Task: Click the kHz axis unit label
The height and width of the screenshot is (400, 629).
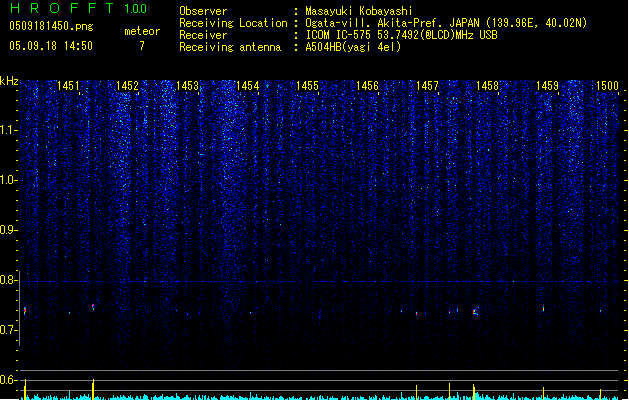Action: coord(9,81)
